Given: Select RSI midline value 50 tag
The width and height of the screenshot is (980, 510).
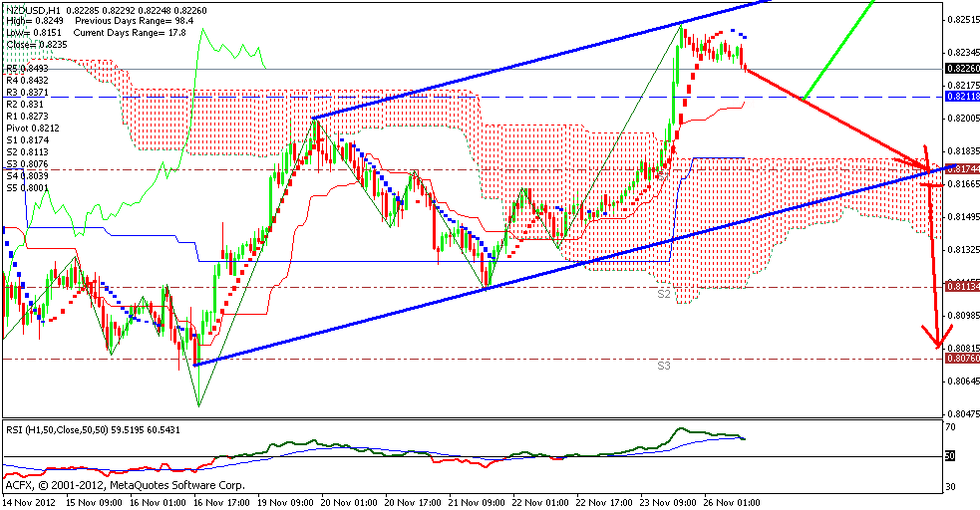Looking at the screenshot, I should click(x=949, y=456).
